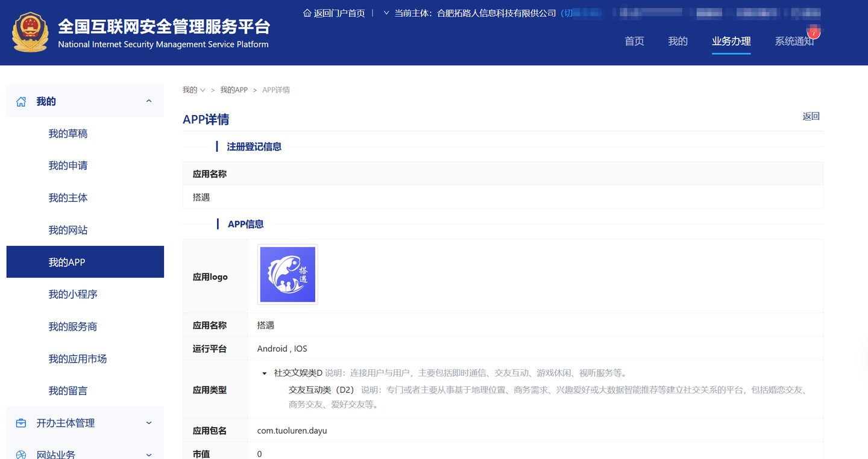The width and height of the screenshot is (868, 459).
Task: Click the globe icon beside 网站业务
Action: click(x=21, y=455)
